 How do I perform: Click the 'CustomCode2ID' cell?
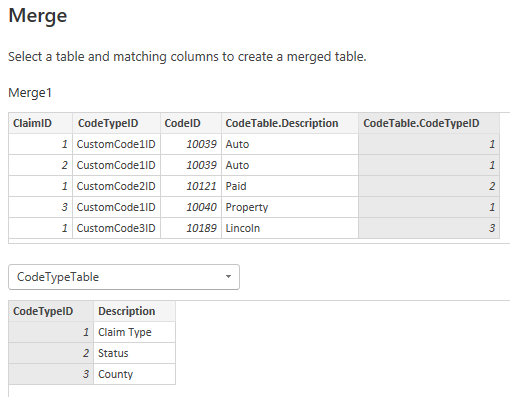(116, 186)
